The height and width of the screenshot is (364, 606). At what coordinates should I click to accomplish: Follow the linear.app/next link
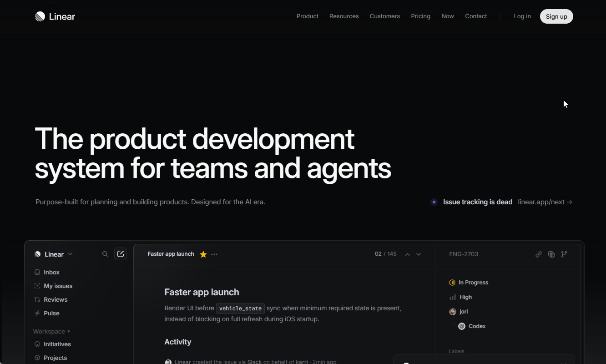[545, 202]
